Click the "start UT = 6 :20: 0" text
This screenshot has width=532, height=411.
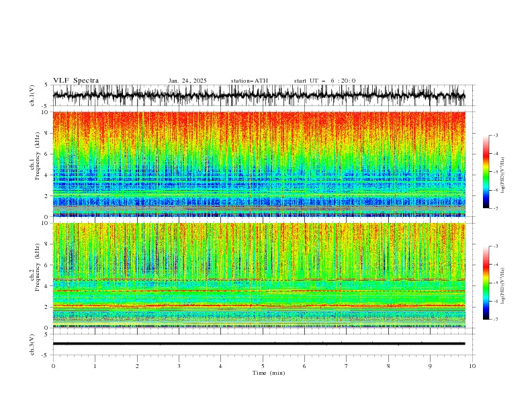324,81
